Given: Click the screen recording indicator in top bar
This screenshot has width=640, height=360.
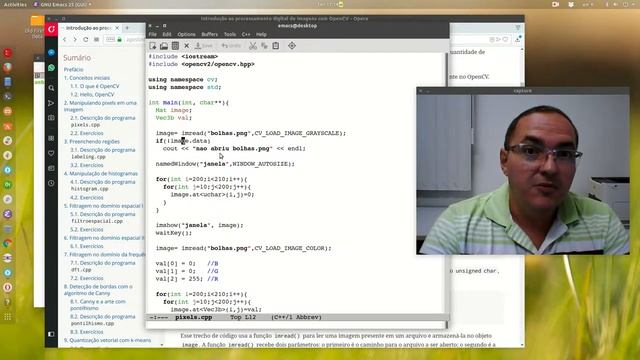Looking at the screenshot, I should click(556, 4).
